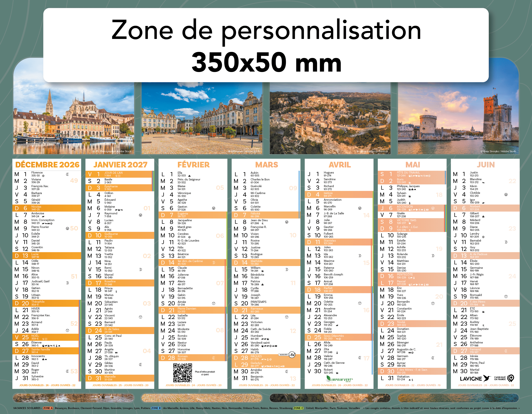Click the Auxerre cathedral riverside photo
Image resolution: width=532 pixels, height=414 pixels.
point(74,118)
